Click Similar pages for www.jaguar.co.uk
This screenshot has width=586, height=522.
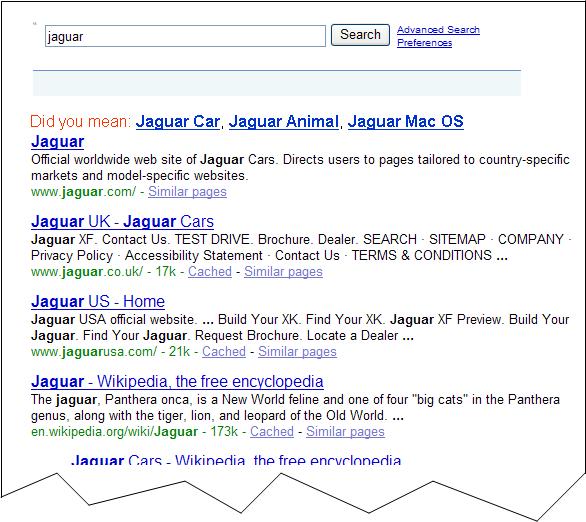pyautogui.click(x=283, y=272)
